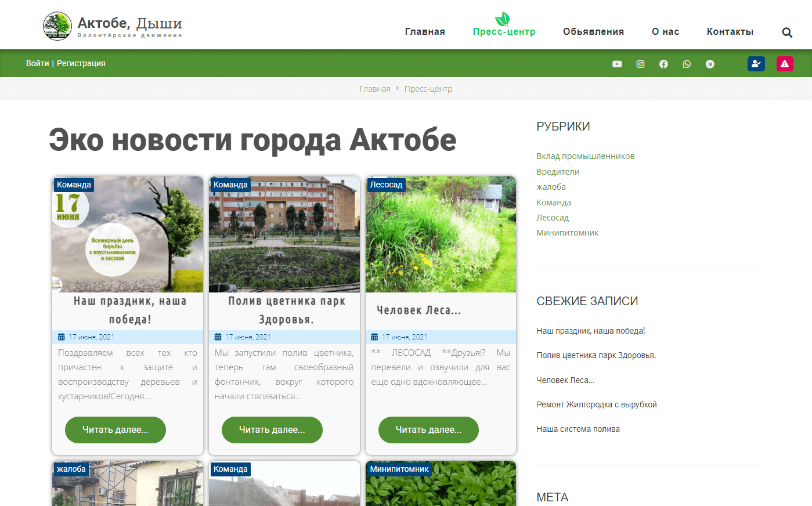Click Пресс-центр in the breadcrumb
This screenshot has width=812, height=506.
click(428, 89)
